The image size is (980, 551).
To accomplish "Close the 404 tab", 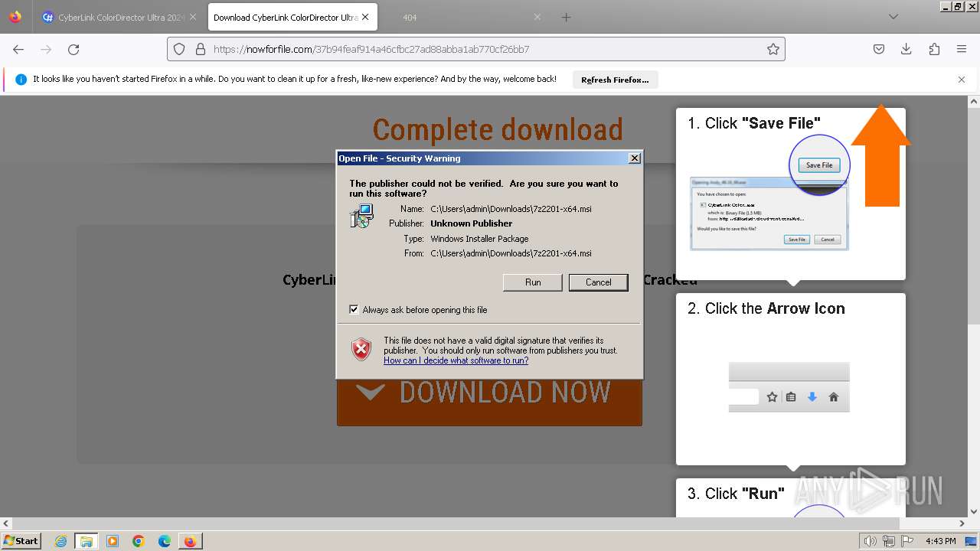I will pos(537,17).
